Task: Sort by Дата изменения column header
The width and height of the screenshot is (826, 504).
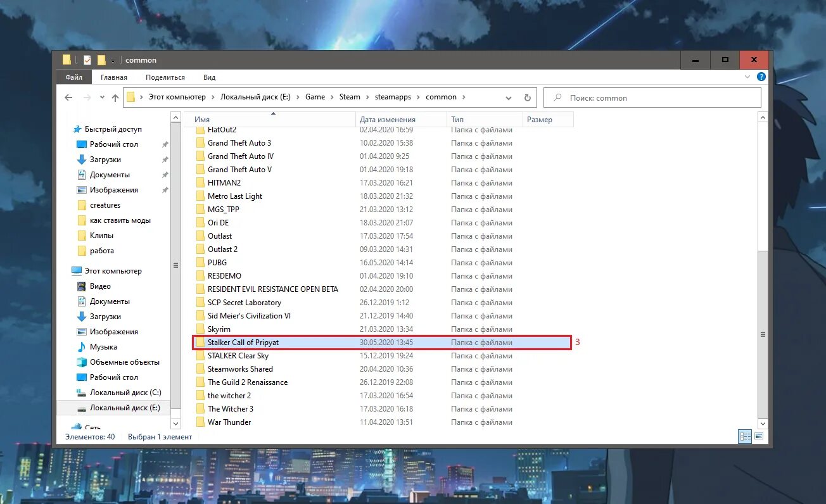Action: click(x=402, y=120)
